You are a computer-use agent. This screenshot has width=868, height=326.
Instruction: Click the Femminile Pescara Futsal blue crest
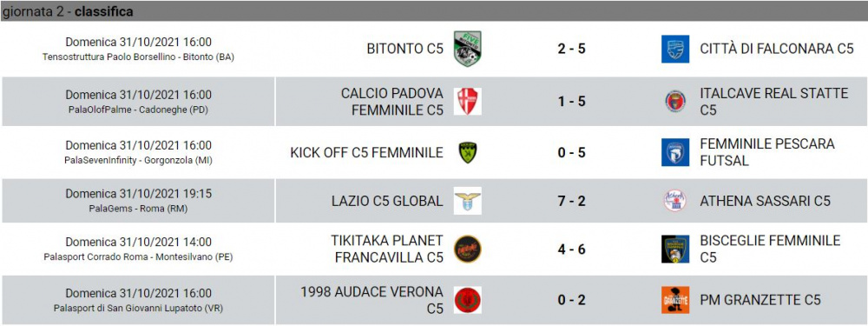pos(674,152)
